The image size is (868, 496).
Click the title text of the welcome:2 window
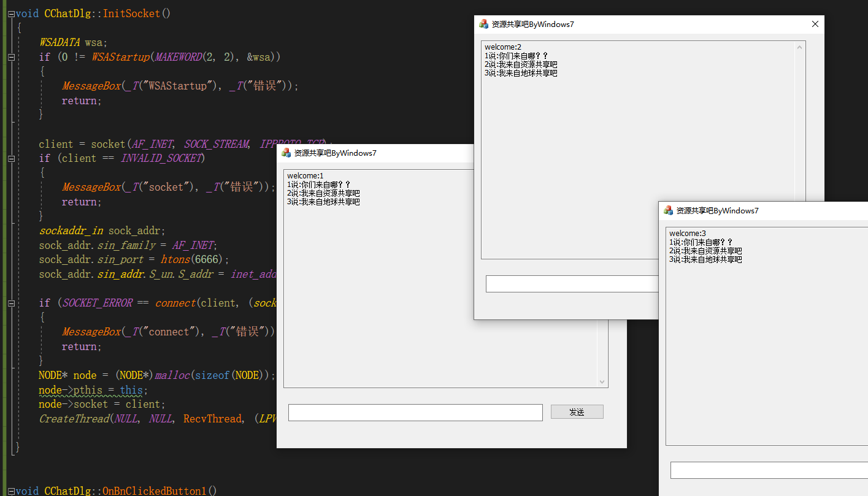533,25
